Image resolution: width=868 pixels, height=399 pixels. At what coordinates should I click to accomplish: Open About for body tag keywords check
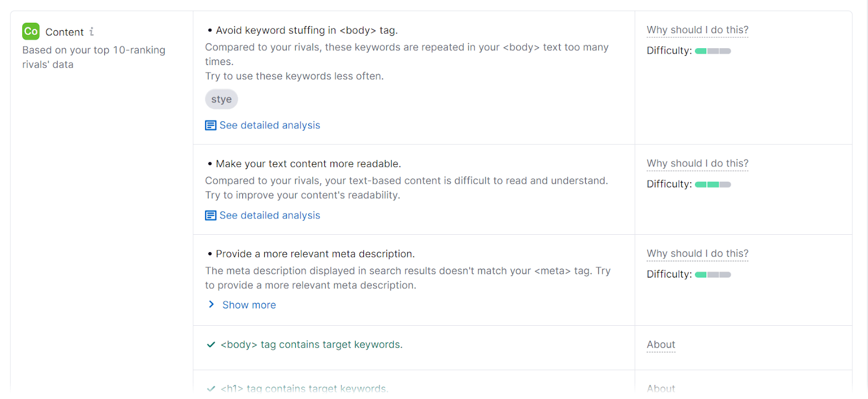(661, 344)
